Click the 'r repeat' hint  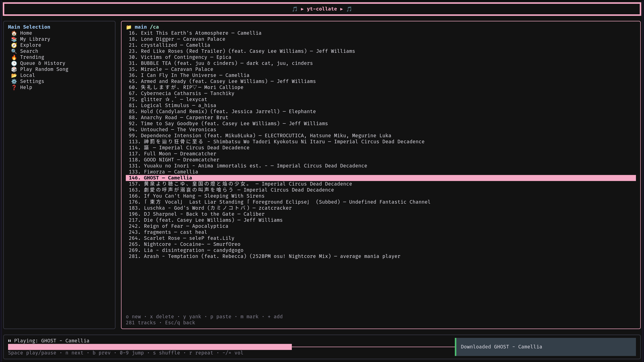tap(201, 353)
